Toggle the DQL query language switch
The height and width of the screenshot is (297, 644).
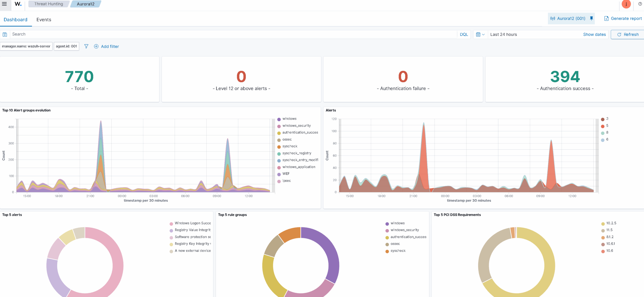(464, 34)
